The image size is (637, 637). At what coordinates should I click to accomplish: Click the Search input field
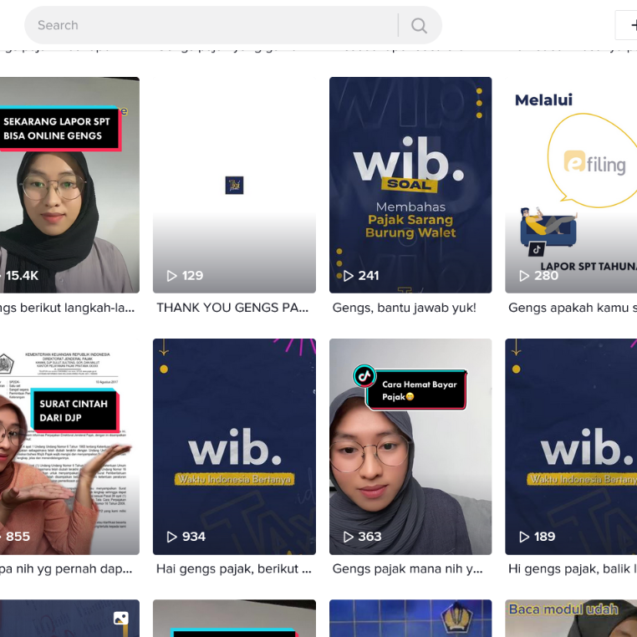coord(211,25)
